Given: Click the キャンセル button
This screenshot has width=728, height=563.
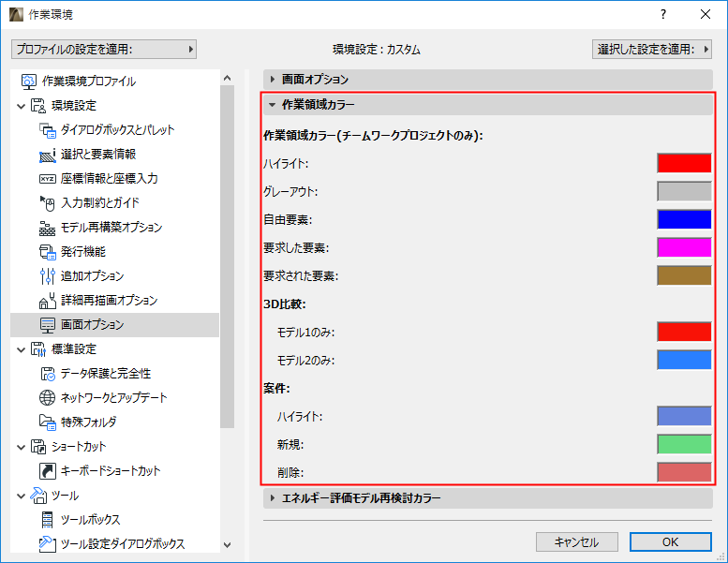Looking at the screenshot, I should [576, 541].
